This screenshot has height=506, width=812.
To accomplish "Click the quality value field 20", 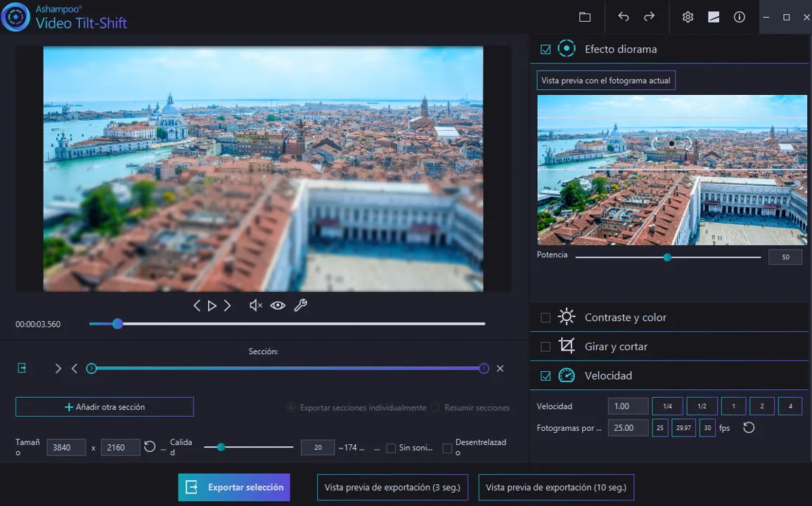I will tap(318, 448).
